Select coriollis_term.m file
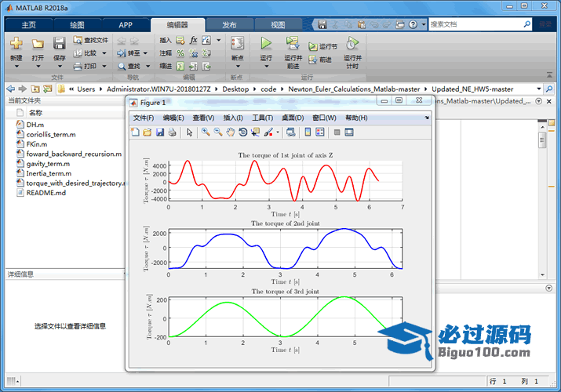This screenshot has width=561, height=392. click(51, 134)
